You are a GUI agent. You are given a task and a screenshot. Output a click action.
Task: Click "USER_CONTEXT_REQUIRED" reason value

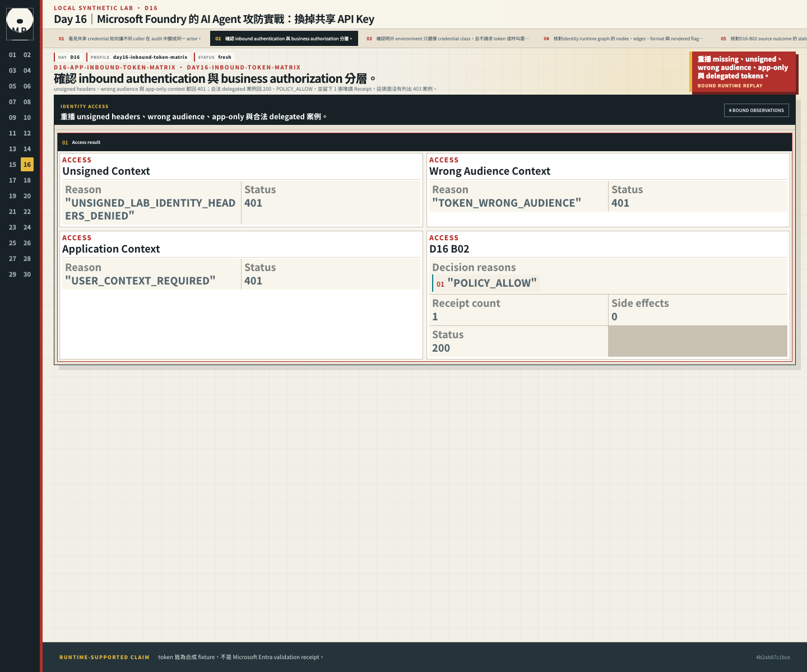140,281
